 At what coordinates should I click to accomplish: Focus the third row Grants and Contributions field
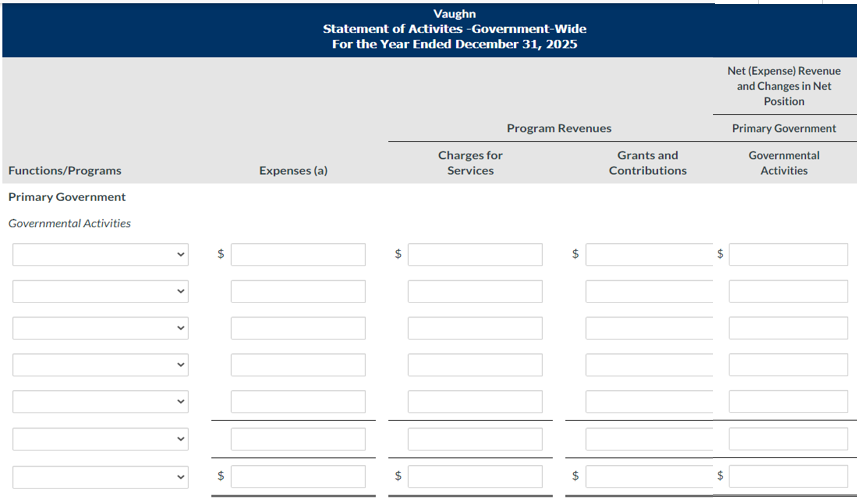point(649,328)
